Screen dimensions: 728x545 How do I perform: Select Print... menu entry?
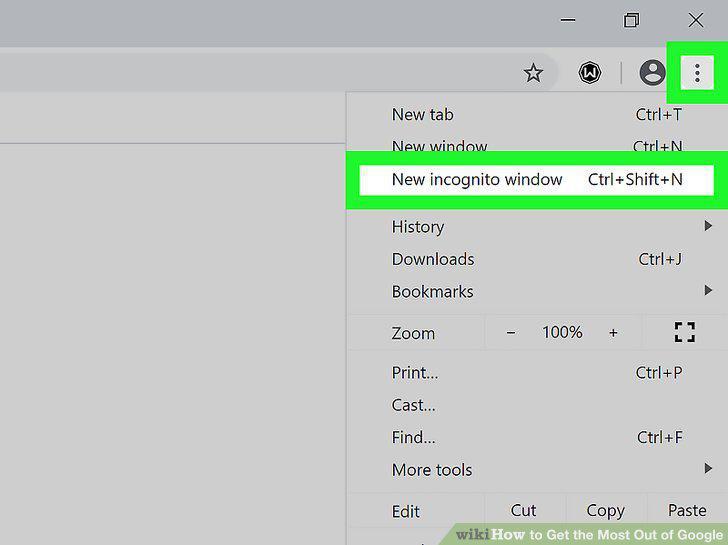(x=537, y=373)
